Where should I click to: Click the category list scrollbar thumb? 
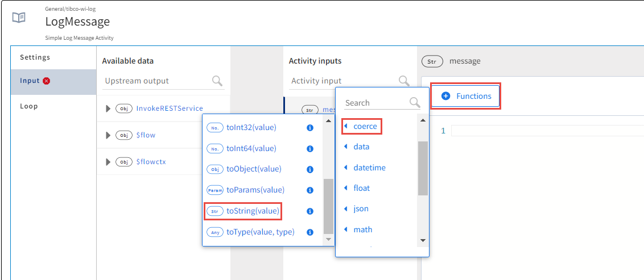423,168
